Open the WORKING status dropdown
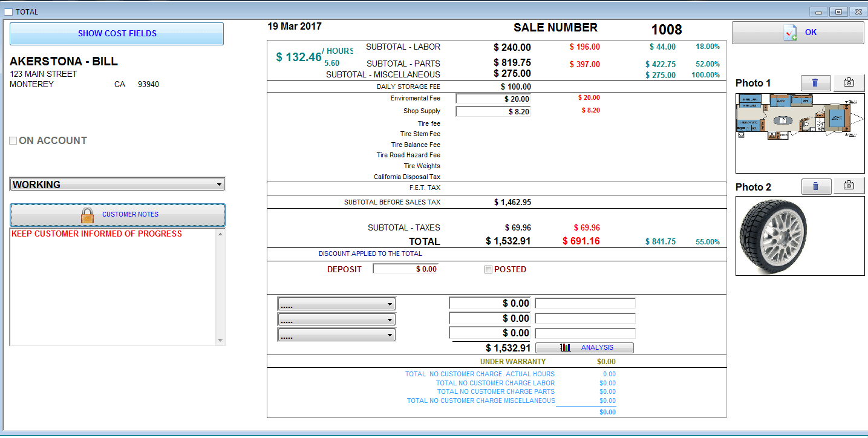Screen dimensions: 868x438 219,184
